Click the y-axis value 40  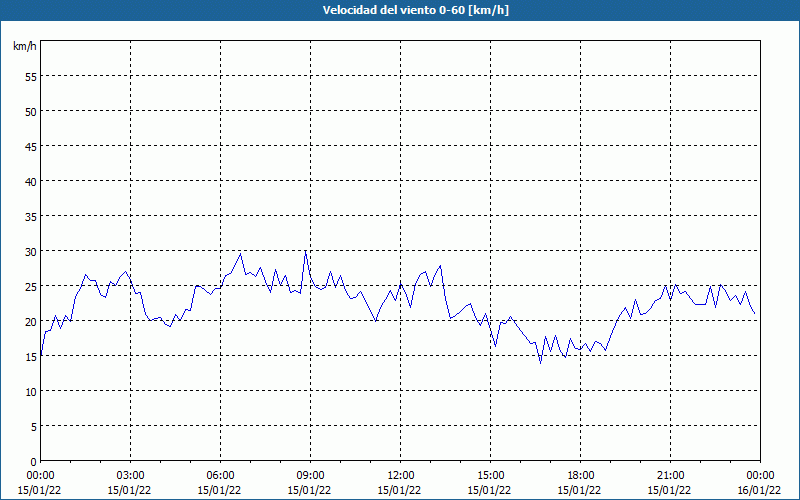point(31,182)
